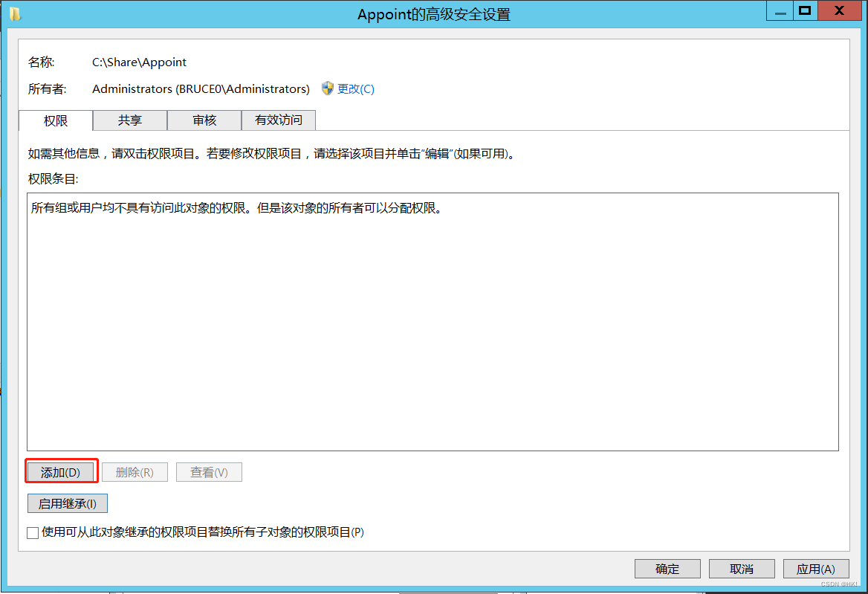This screenshot has height=594, width=868.
Task: Select the 权限 tab
Action: tap(55, 120)
